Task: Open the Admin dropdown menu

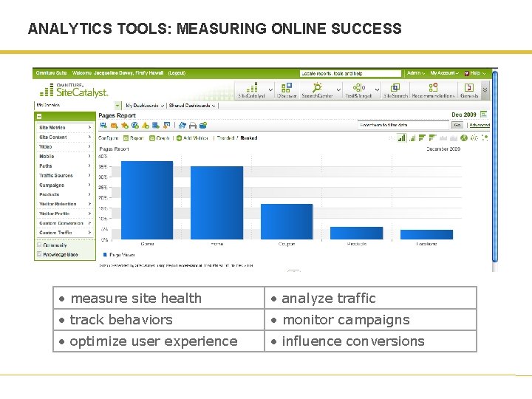Action: (x=415, y=73)
